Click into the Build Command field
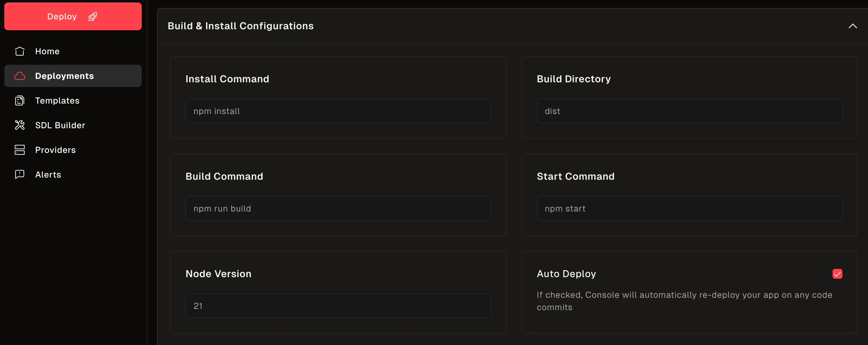The width and height of the screenshot is (868, 345). pyautogui.click(x=338, y=208)
